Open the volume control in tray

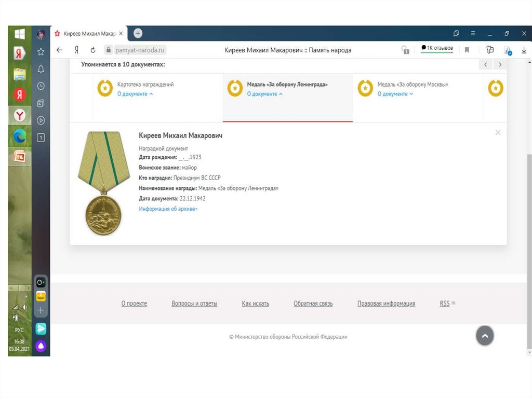coord(25,308)
